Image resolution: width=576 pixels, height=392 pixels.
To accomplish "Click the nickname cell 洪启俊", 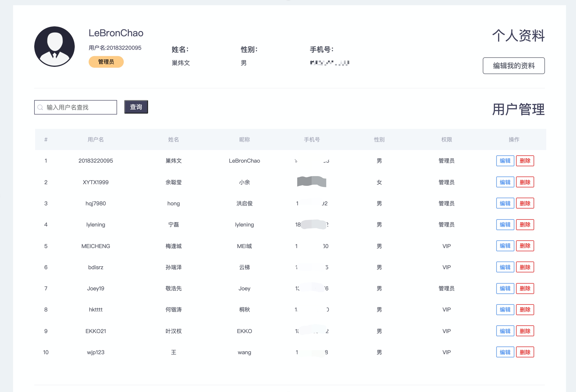I will click(244, 203).
